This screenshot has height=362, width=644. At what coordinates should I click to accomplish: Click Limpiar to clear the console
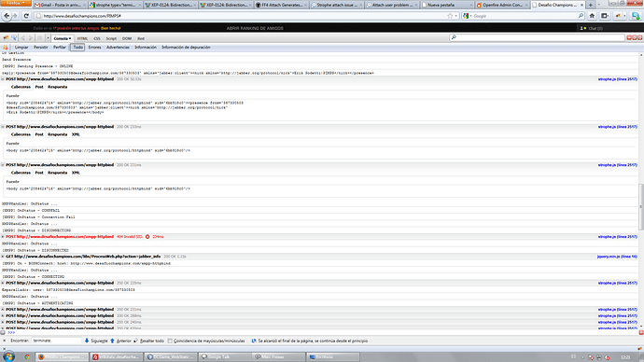(x=21, y=48)
